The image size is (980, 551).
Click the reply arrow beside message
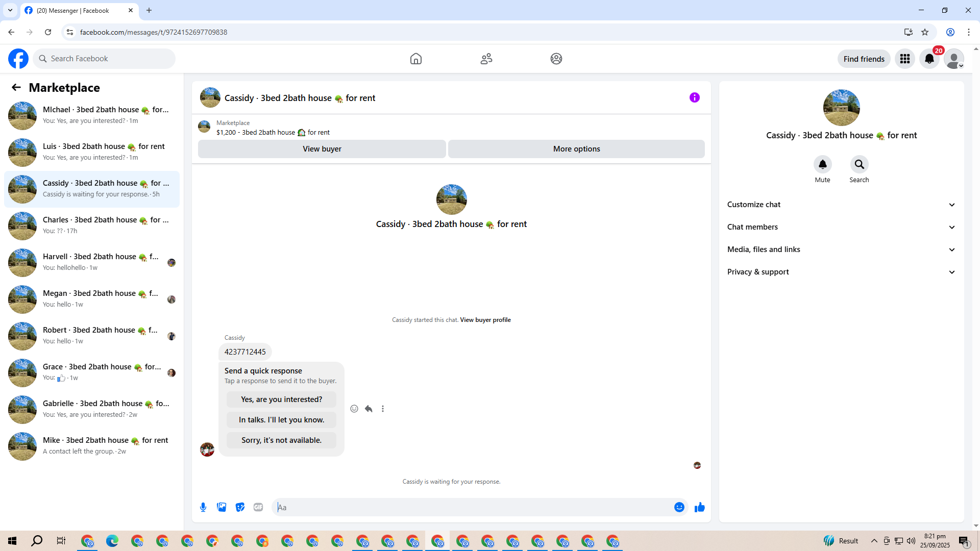(x=369, y=409)
